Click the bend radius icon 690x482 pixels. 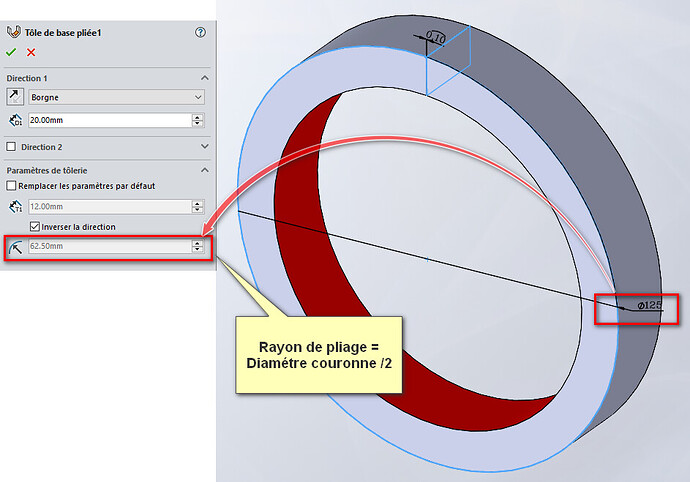coord(15,246)
